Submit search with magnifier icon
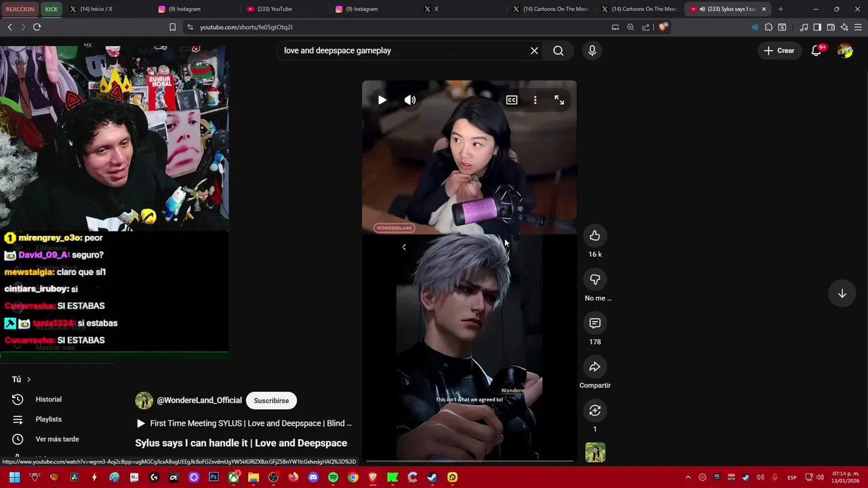868x488 pixels. click(558, 51)
